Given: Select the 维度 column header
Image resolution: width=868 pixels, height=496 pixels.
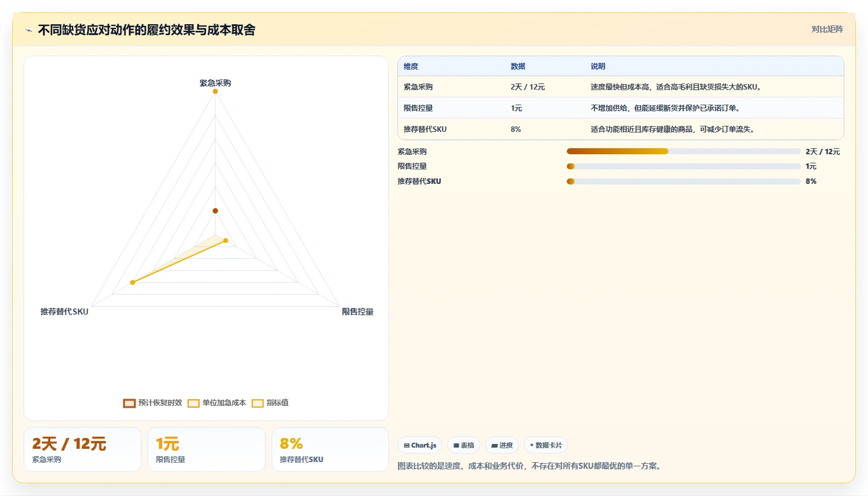Looking at the screenshot, I should point(411,67).
